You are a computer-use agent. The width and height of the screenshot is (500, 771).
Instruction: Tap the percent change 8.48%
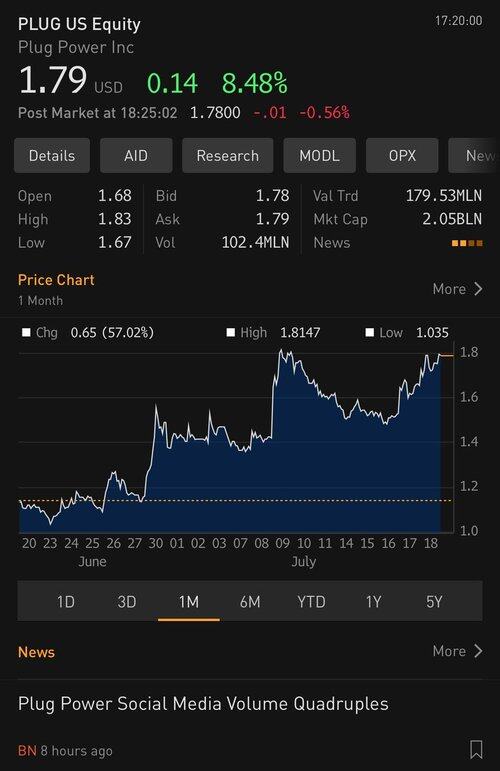pos(255,83)
